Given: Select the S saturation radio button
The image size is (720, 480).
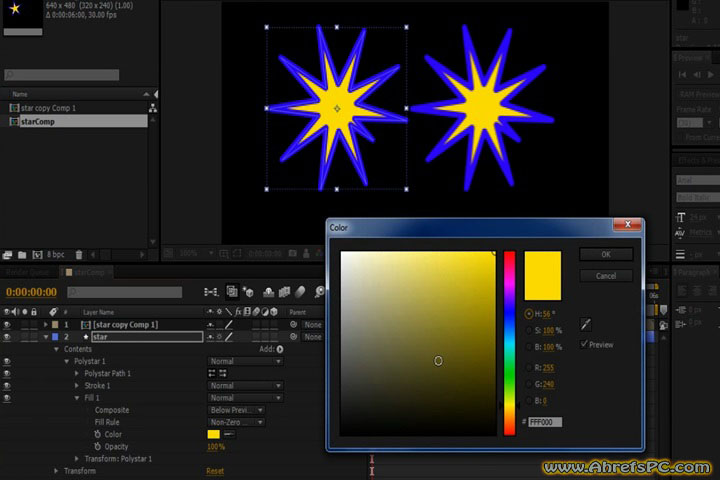Looking at the screenshot, I should point(529,330).
